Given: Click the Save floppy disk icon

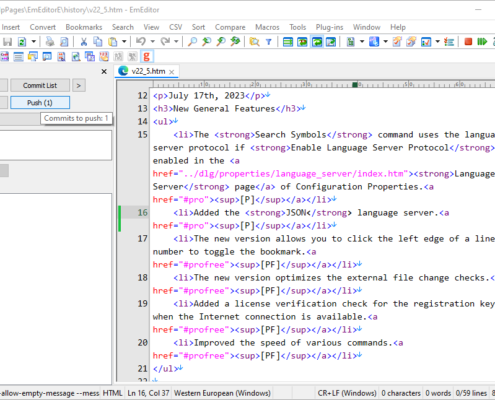Looking at the screenshot, I should click(x=7, y=42).
